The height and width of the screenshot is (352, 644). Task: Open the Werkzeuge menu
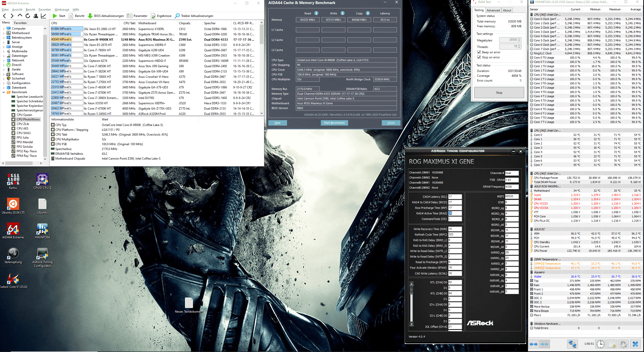(62, 9)
